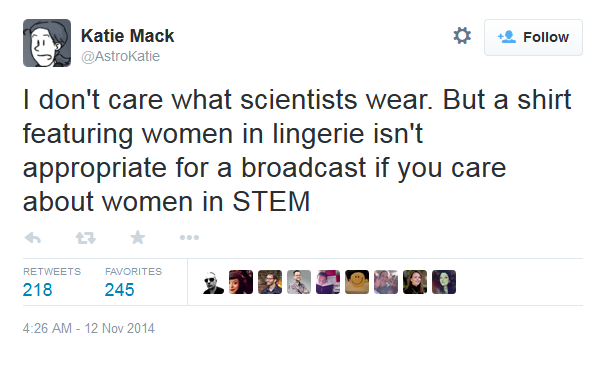This screenshot has width=596, height=365.
Task: Open Katie Mack's profile avatar
Action: 47,43
